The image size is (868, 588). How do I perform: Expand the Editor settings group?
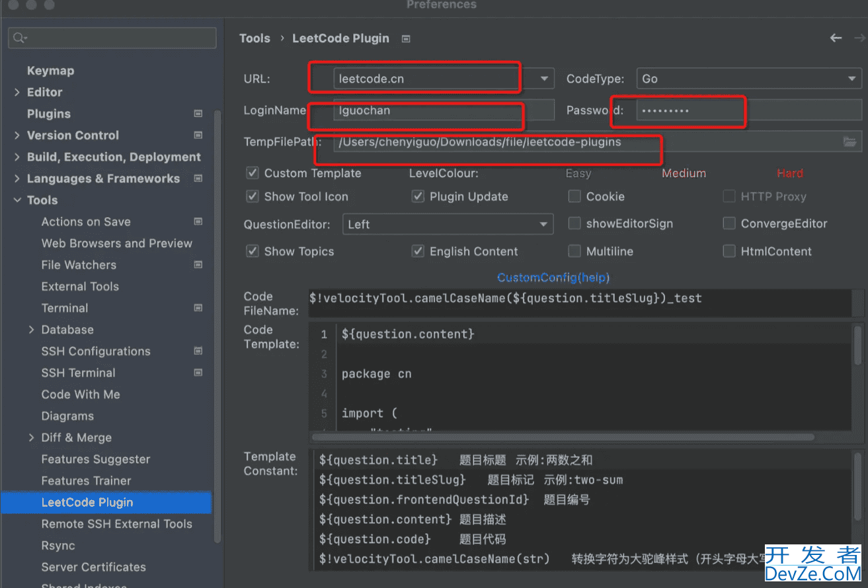click(17, 92)
